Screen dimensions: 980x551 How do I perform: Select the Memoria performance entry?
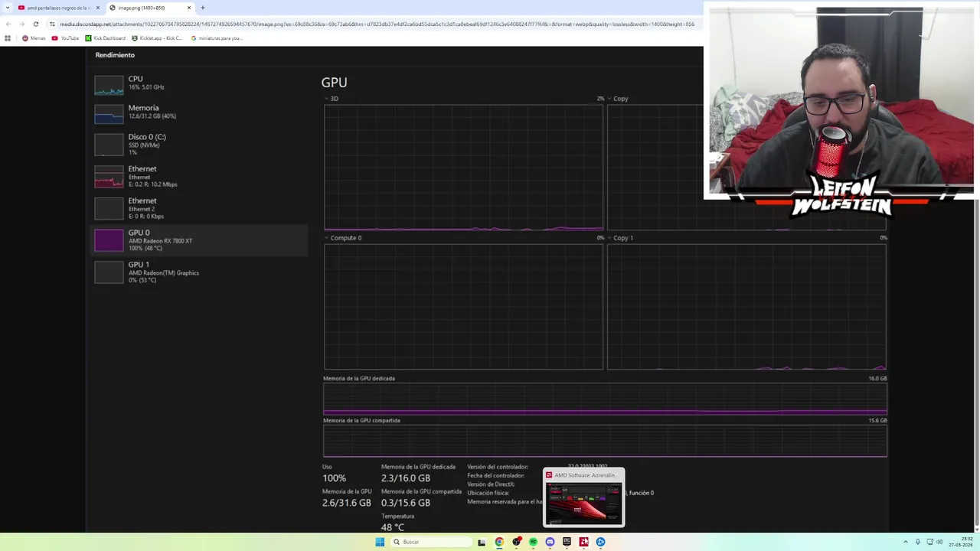click(201, 112)
